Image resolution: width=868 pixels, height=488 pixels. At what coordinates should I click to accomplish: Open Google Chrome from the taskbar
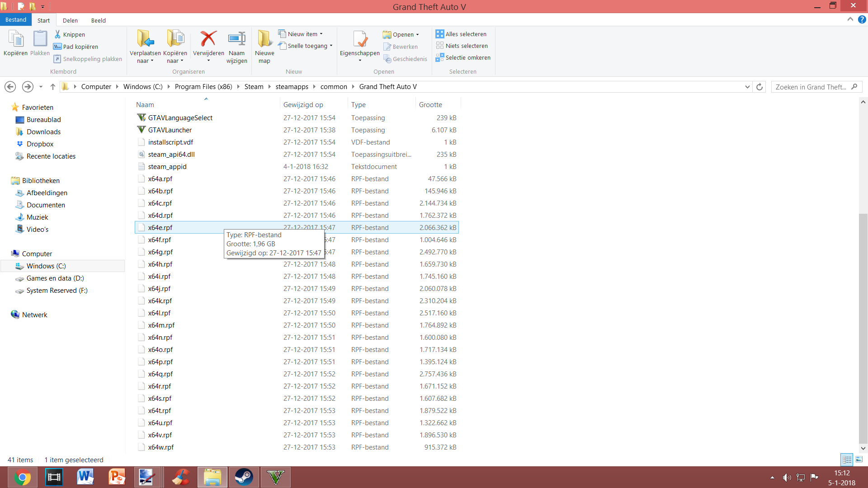click(22, 477)
